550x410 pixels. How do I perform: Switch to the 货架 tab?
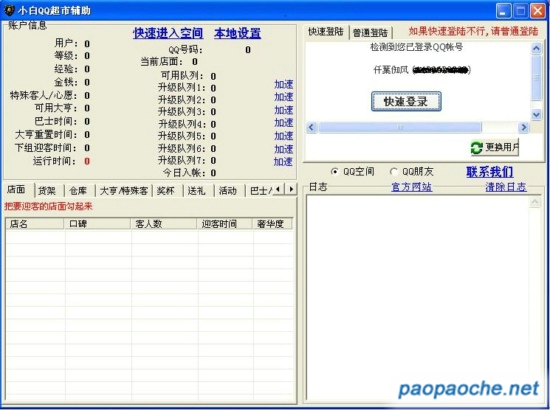(47, 191)
